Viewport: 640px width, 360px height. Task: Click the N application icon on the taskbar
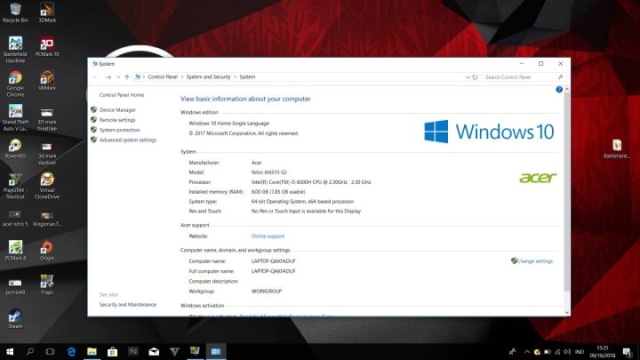(x=133, y=351)
